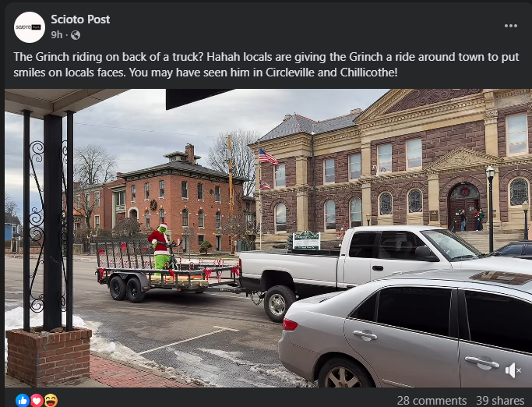
Task: Open the Scioto Post profile picture
Action: pos(30,27)
